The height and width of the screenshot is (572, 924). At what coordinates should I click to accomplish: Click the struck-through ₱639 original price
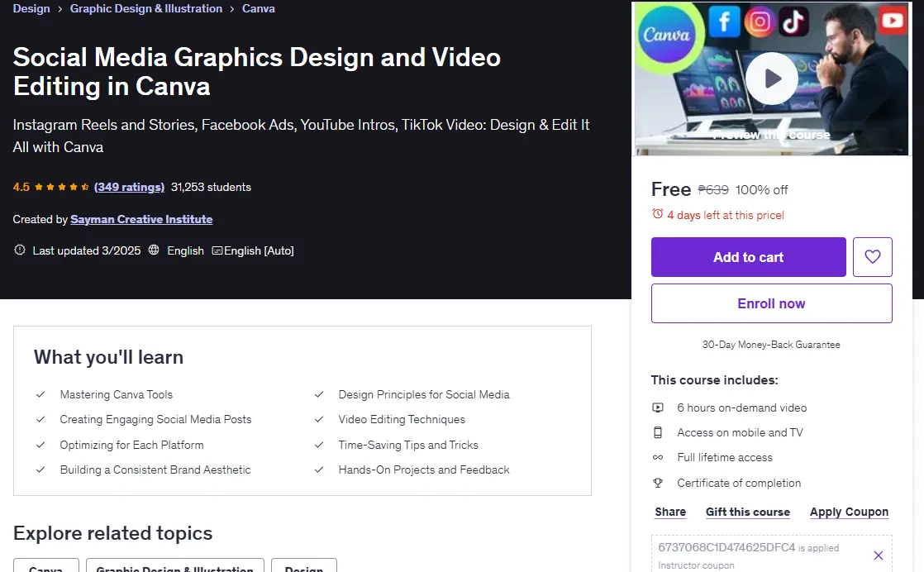[713, 189]
